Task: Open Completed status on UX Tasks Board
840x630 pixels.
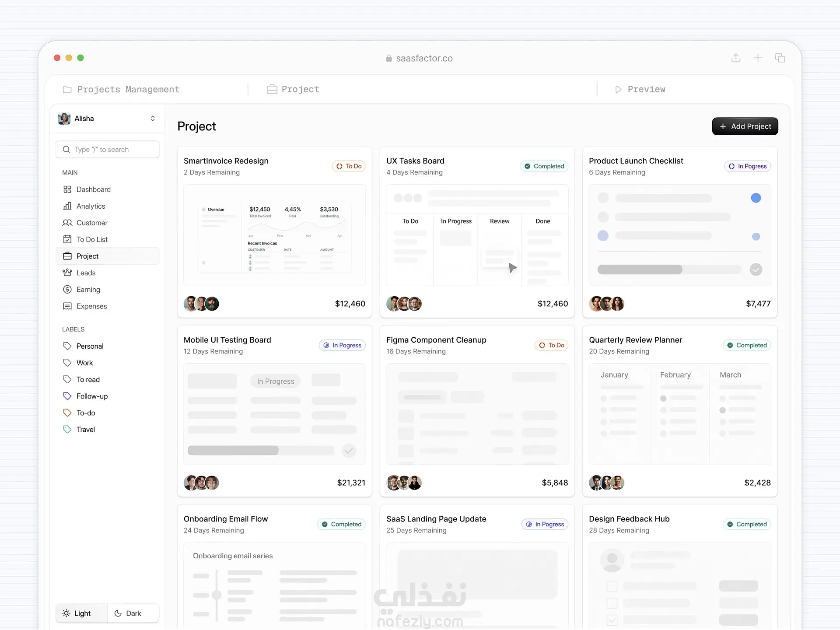Action: coord(544,166)
